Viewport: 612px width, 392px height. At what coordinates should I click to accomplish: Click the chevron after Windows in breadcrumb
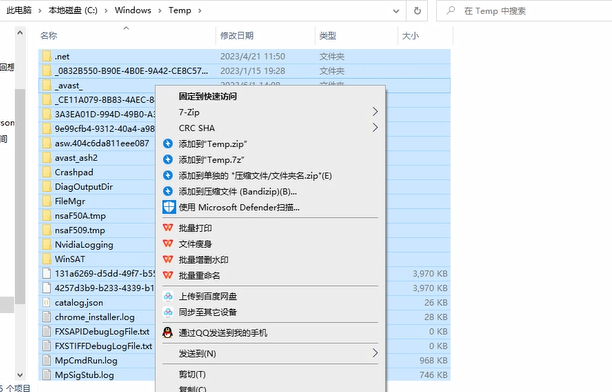coord(160,11)
